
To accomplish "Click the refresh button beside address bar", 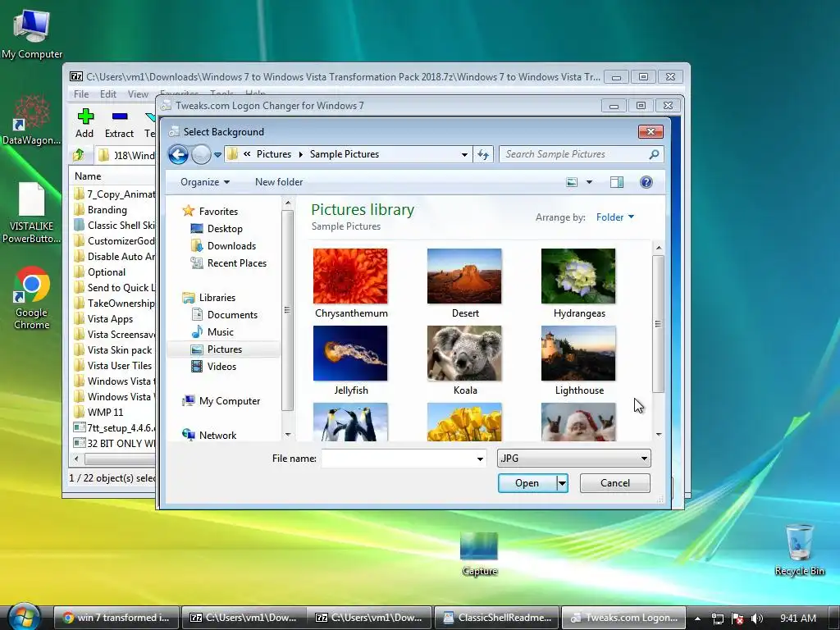I will [x=483, y=154].
